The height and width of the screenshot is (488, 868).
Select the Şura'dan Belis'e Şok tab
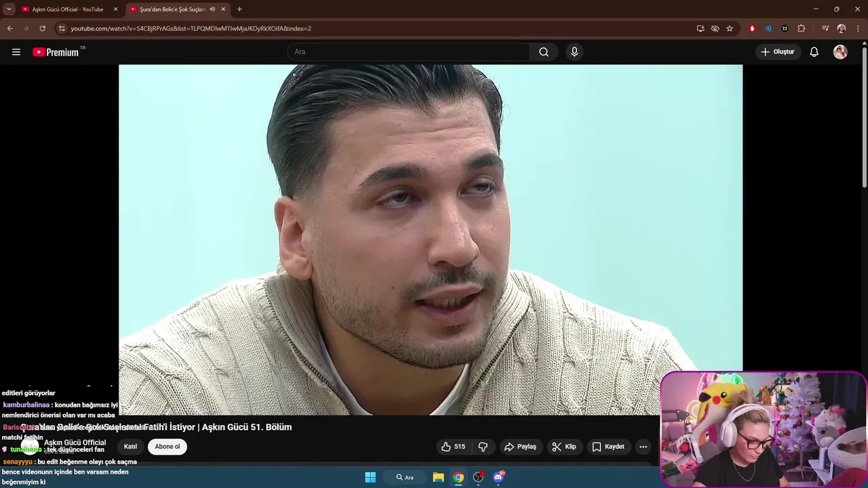[172, 9]
